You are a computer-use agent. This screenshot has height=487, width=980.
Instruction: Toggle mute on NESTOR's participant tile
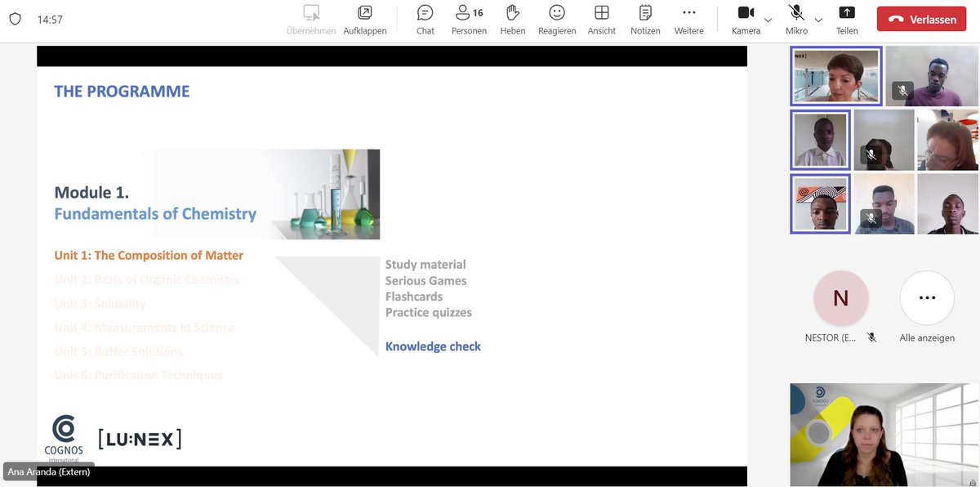pyautogui.click(x=871, y=337)
